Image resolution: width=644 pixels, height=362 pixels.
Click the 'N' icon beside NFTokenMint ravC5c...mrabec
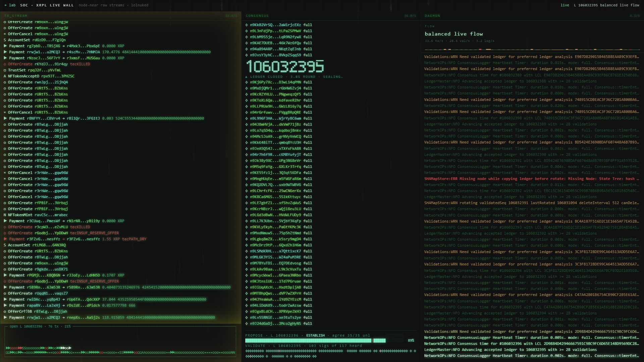[x=5, y=215]
